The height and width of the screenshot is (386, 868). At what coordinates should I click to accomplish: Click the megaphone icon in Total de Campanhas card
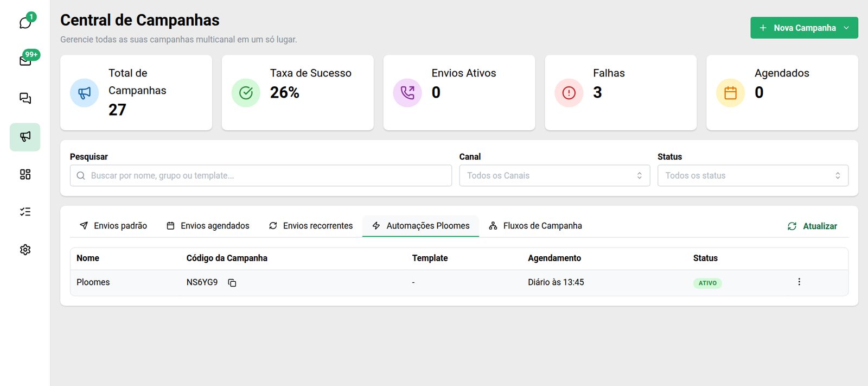pos(84,93)
